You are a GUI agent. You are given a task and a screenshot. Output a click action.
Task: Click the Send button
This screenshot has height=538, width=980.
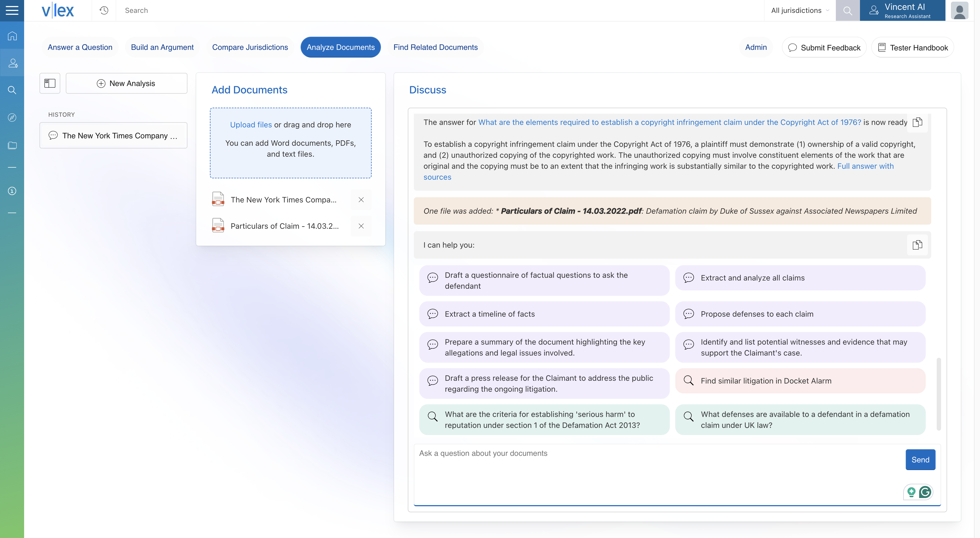920,460
